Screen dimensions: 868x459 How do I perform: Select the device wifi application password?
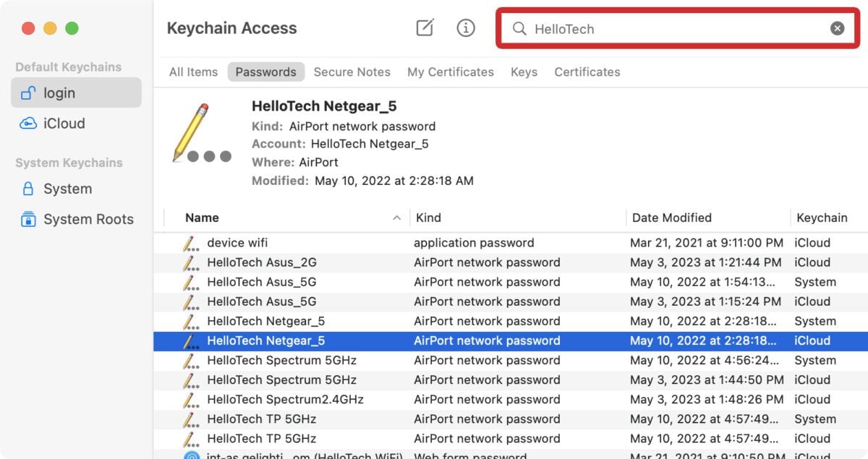point(237,243)
